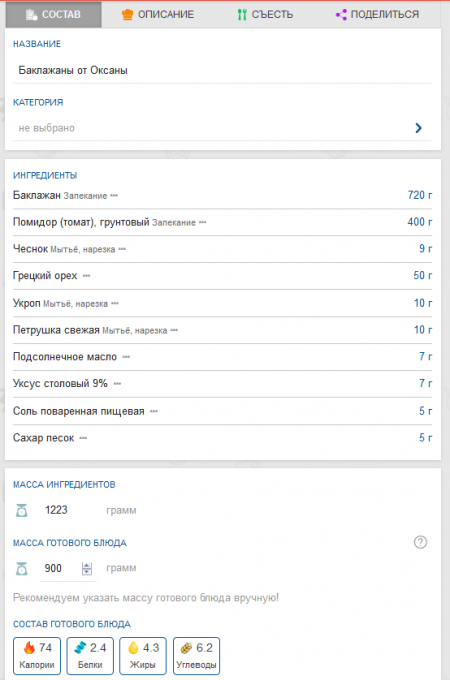Open the Съесть tab
The image size is (450, 680).
(265, 14)
